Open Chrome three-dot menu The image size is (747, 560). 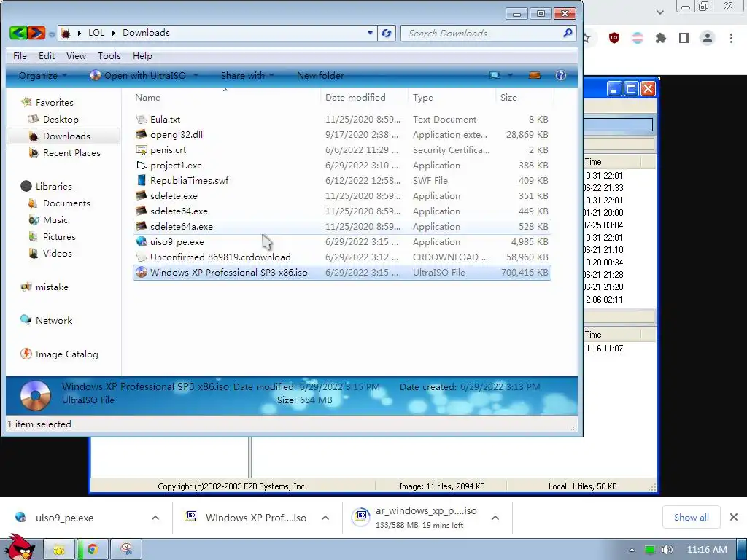click(x=731, y=38)
